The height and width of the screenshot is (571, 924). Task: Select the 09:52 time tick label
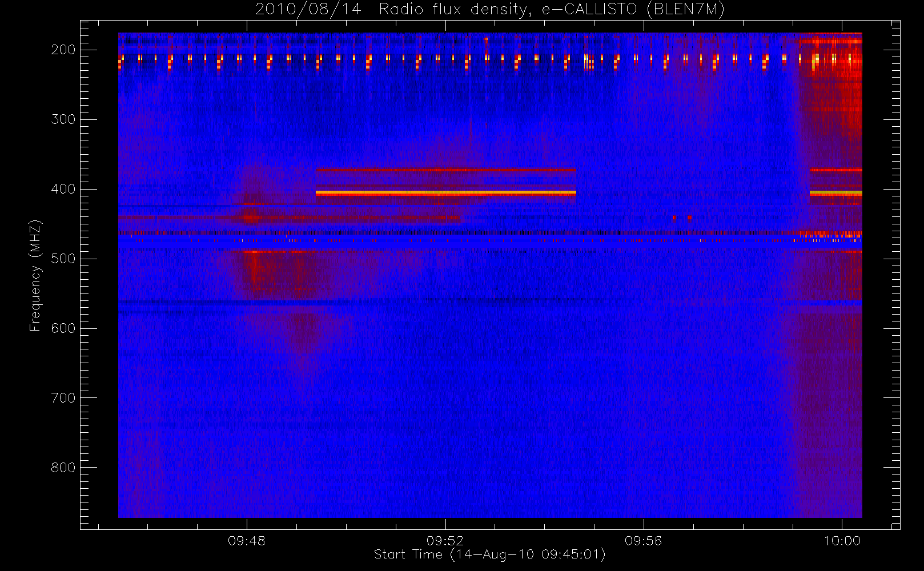pos(445,541)
